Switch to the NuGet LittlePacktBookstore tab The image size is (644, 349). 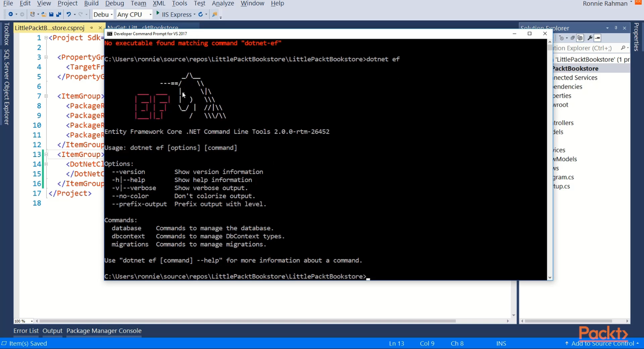tap(143, 28)
